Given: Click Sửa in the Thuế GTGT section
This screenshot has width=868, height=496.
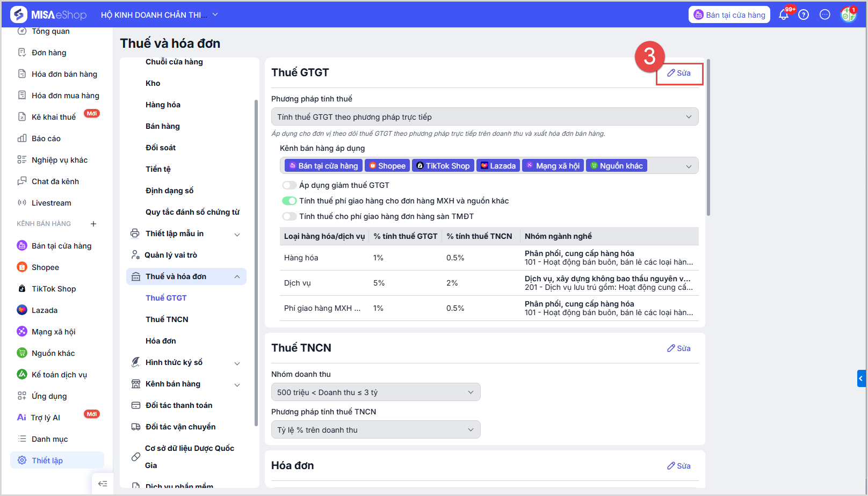Looking at the screenshot, I should [x=679, y=74].
